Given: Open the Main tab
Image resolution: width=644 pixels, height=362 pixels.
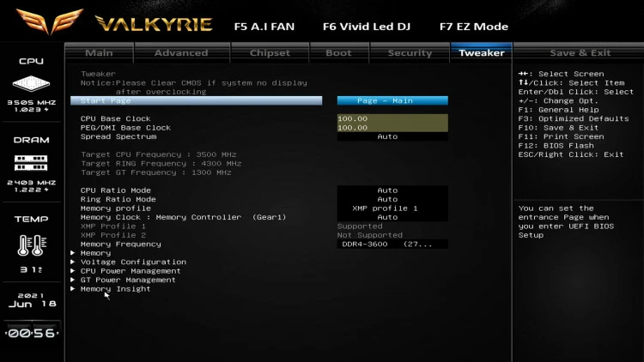Looking at the screenshot, I should 99,52.
